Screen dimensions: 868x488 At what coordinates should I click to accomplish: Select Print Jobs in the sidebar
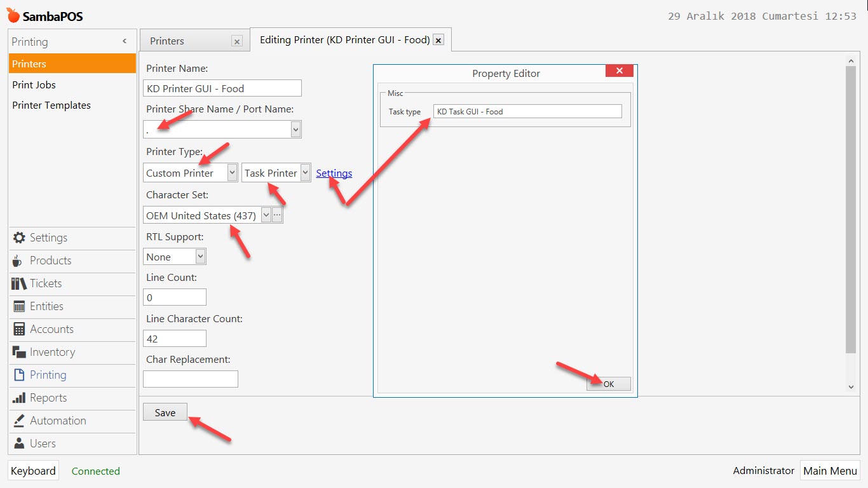[x=34, y=85]
